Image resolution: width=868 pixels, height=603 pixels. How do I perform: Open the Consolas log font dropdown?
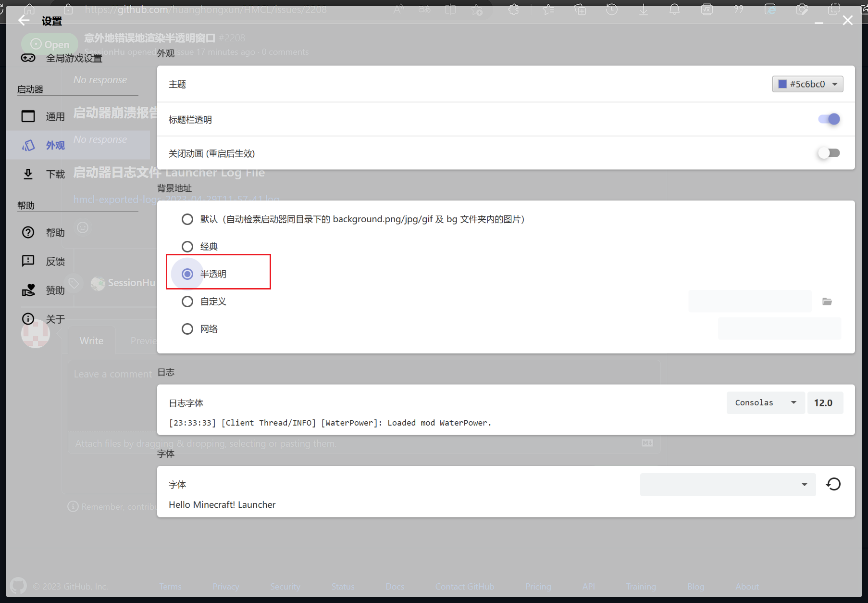coord(765,402)
